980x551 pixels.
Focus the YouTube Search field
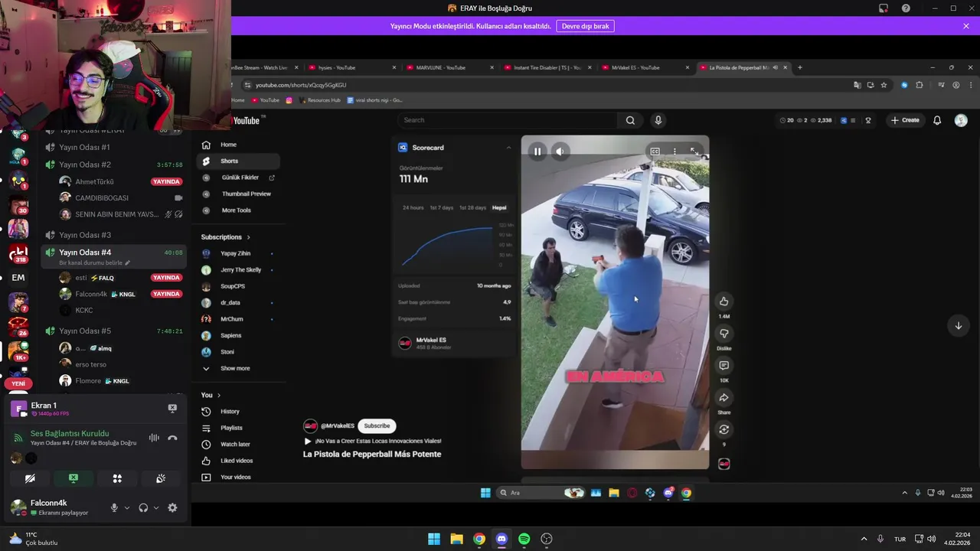tap(508, 120)
